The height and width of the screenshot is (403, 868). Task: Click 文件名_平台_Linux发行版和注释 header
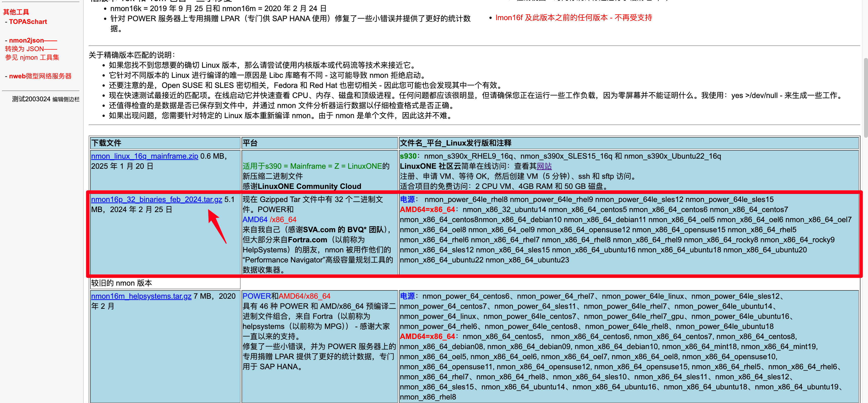tap(455, 143)
